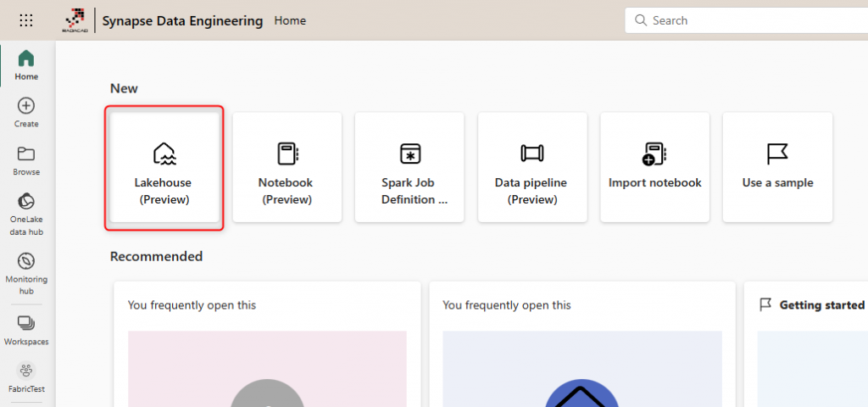Click the Synapse Data Engineering title
The width and height of the screenshot is (868, 407).
tap(182, 20)
